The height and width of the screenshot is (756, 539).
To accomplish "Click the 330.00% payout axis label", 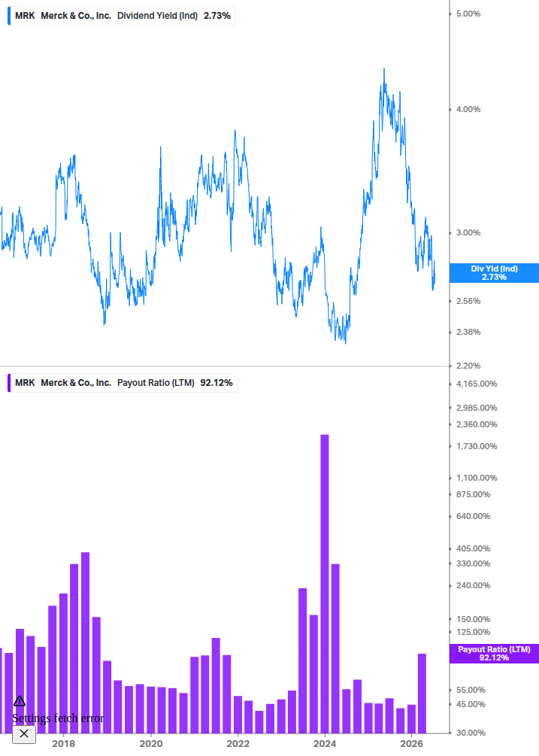I will coord(473,563).
